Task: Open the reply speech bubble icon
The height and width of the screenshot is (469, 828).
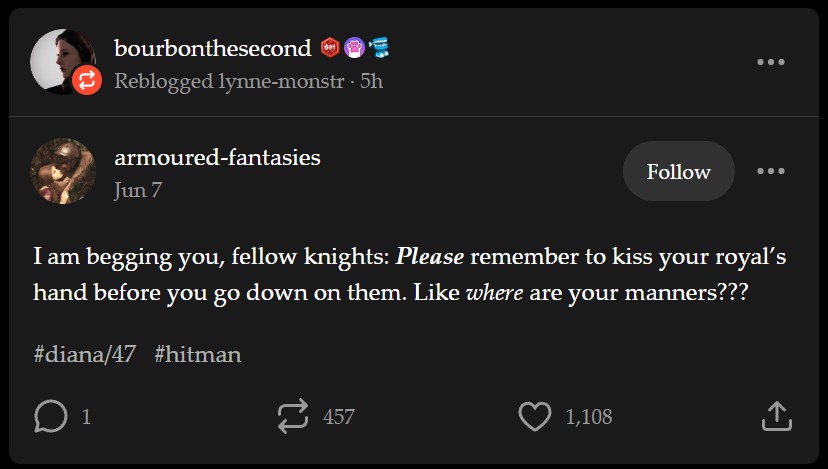Action: (50, 416)
